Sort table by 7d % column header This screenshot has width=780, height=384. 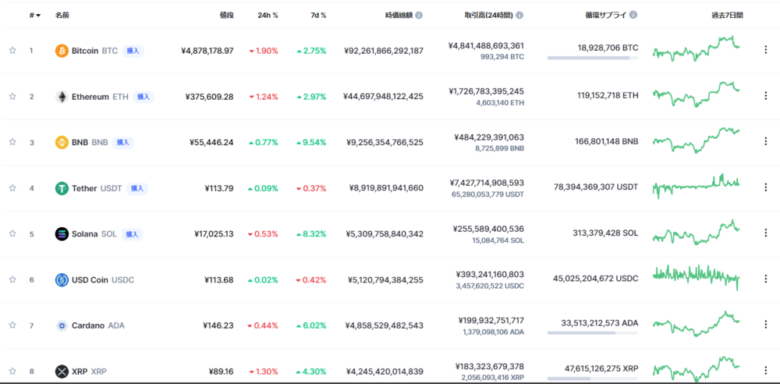pos(317,15)
